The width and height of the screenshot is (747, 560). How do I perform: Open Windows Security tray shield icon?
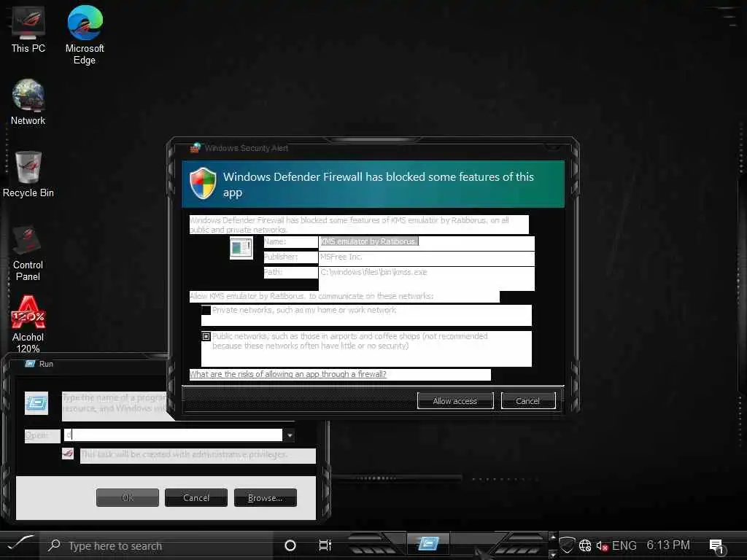pyautogui.click(x=567, y=545)
